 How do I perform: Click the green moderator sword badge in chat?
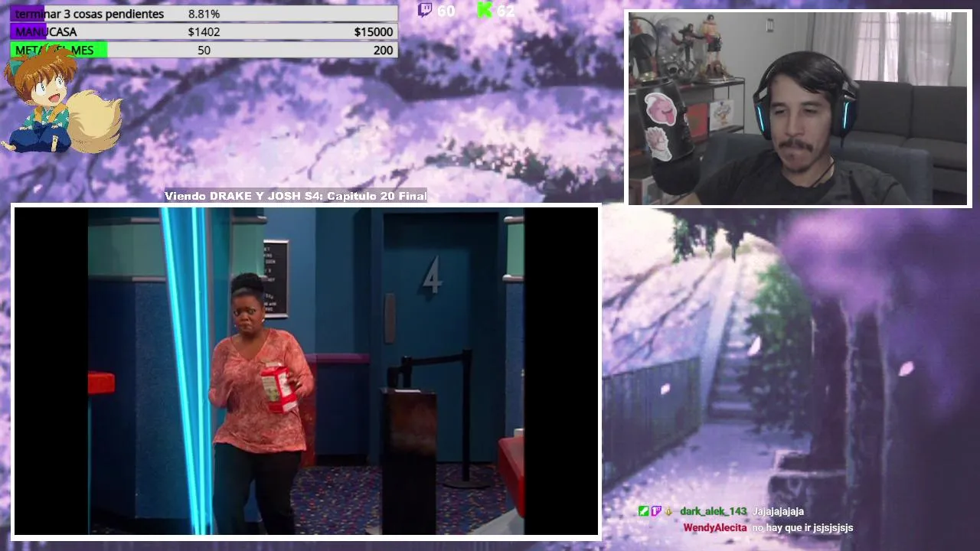tap(644, 511)
